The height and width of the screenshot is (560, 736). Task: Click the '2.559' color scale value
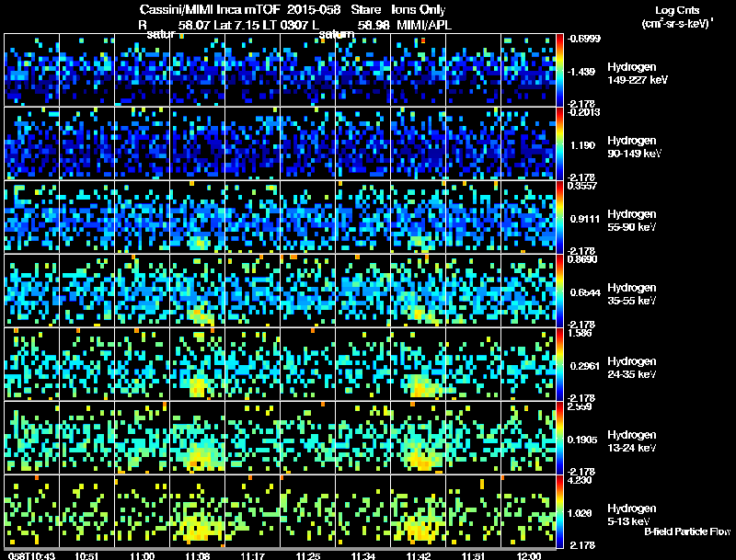(x=580, y=406)
